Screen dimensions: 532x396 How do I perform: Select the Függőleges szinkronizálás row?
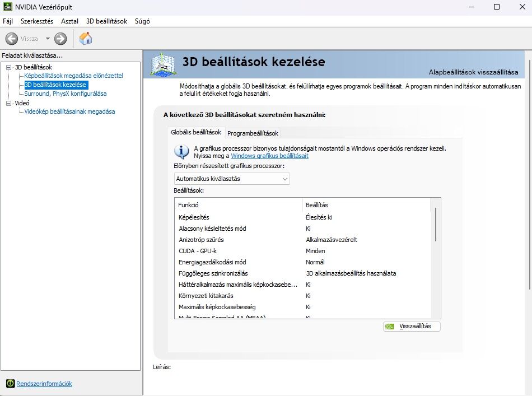302,273
